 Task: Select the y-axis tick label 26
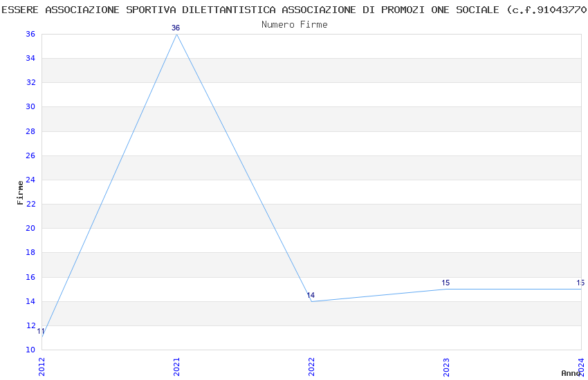[30, 155]
